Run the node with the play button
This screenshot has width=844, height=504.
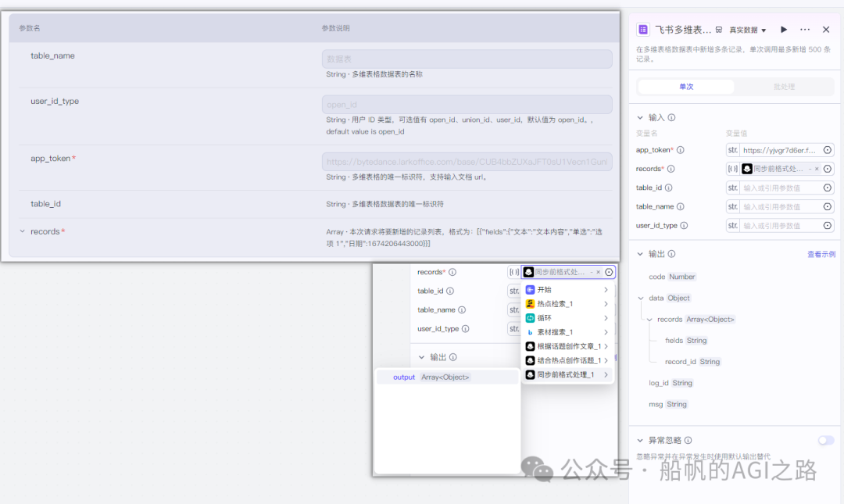[784, 30]
